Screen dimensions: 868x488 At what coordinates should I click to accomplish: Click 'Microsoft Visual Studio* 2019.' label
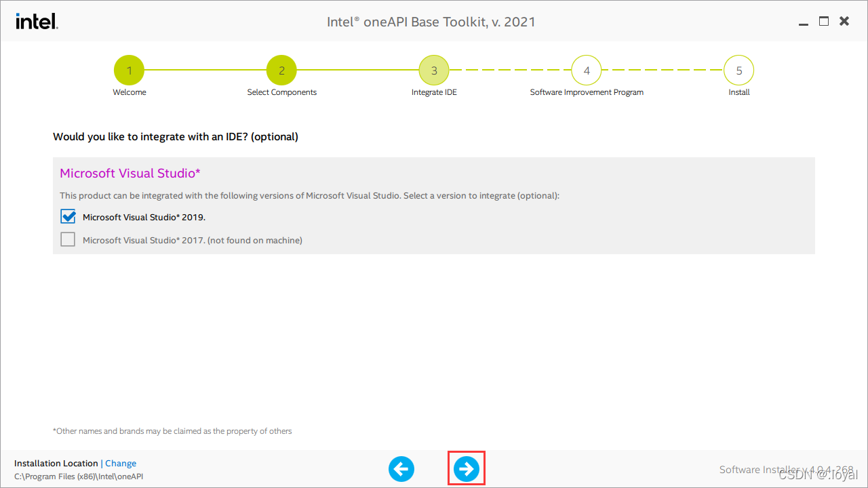tap(144, 218)
